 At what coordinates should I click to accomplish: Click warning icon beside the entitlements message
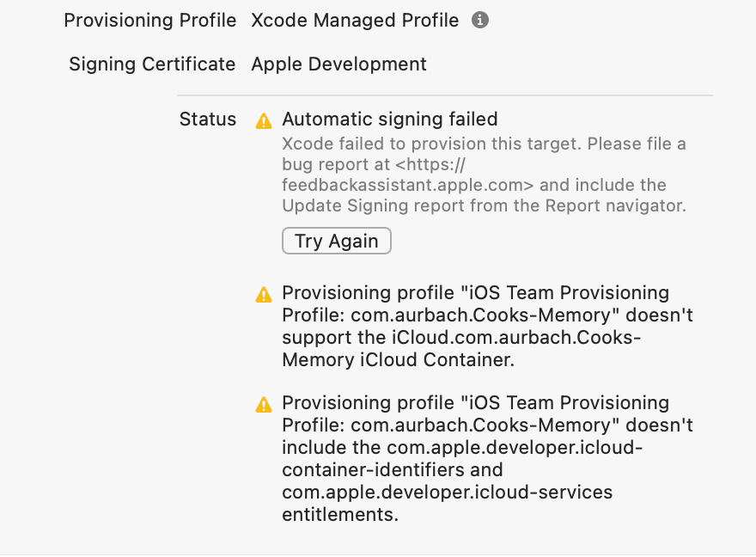[x=264, y=405]
